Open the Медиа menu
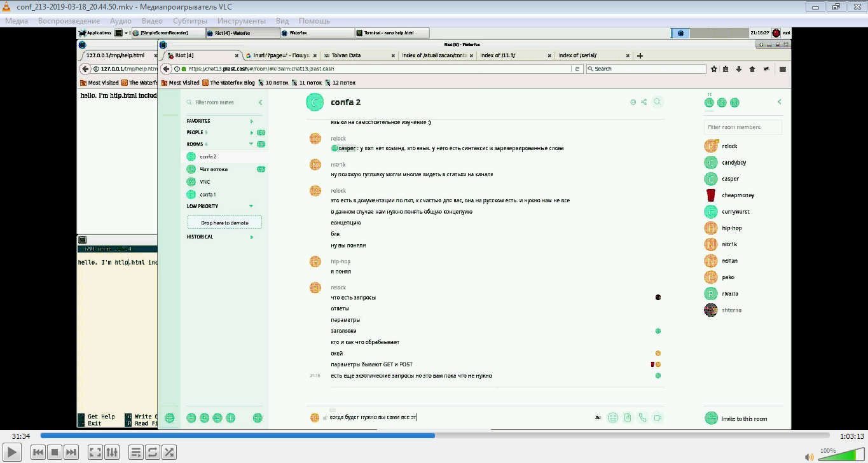 (17, 21)
